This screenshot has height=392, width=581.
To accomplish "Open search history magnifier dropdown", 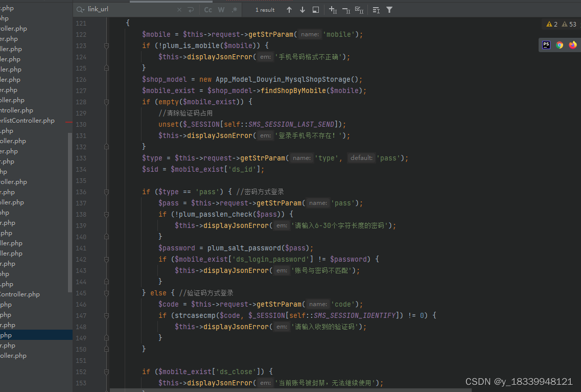I will [80, 10].
